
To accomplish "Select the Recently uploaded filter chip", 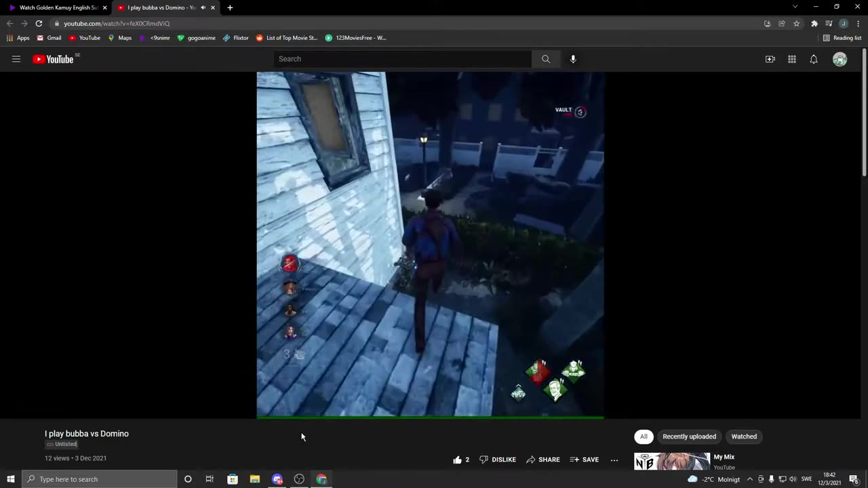I will [x=689, y=436].
